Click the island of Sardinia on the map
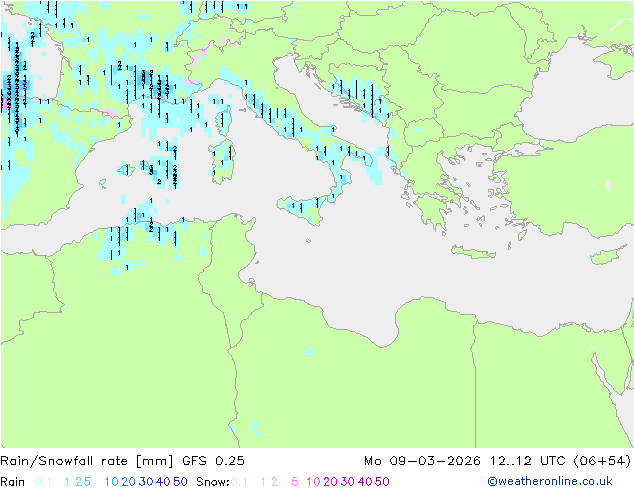Viewport: 634px width, 490px height. coord(223,161)
